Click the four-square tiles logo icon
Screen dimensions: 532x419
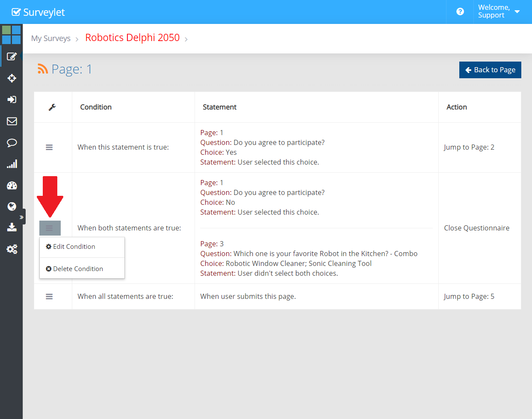coord(11,35)
